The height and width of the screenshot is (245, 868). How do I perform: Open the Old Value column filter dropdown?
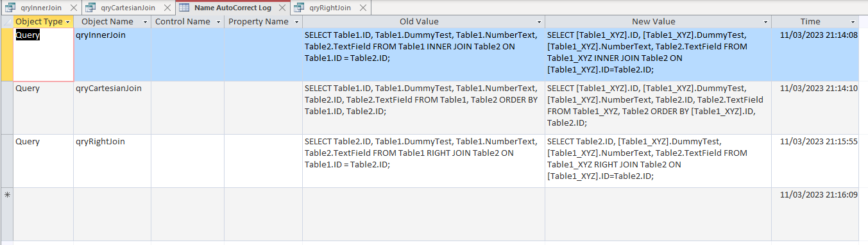pos(538,22)
